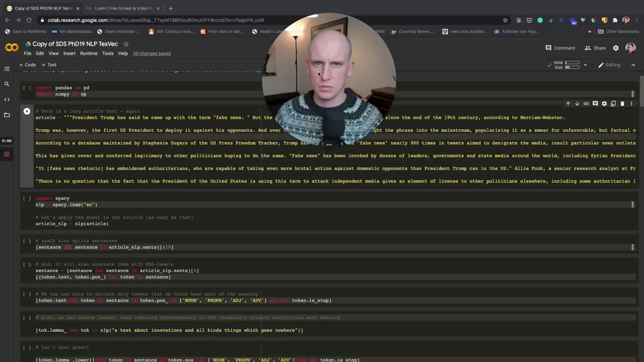
Task: Mirror cell in tab icon
Action: [613, 104]
